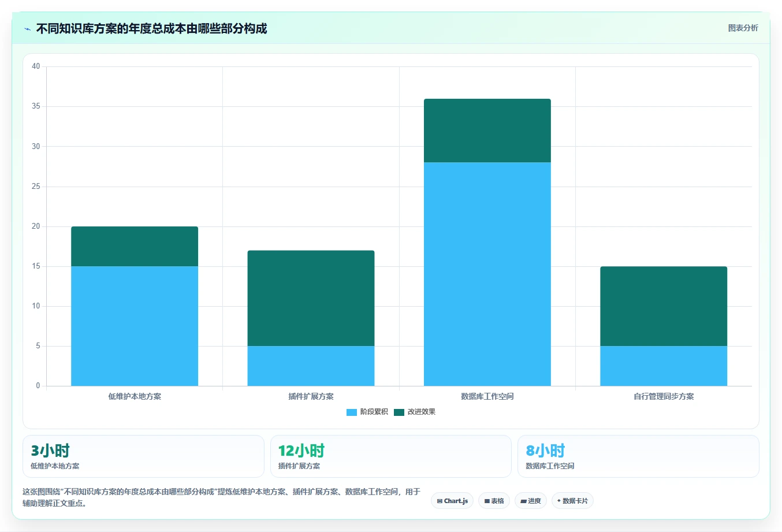The height and width of the screenshot is (532, 782).
Task: Click the dark teal segment of 数据库工作空间
Action: coord(487,131)
